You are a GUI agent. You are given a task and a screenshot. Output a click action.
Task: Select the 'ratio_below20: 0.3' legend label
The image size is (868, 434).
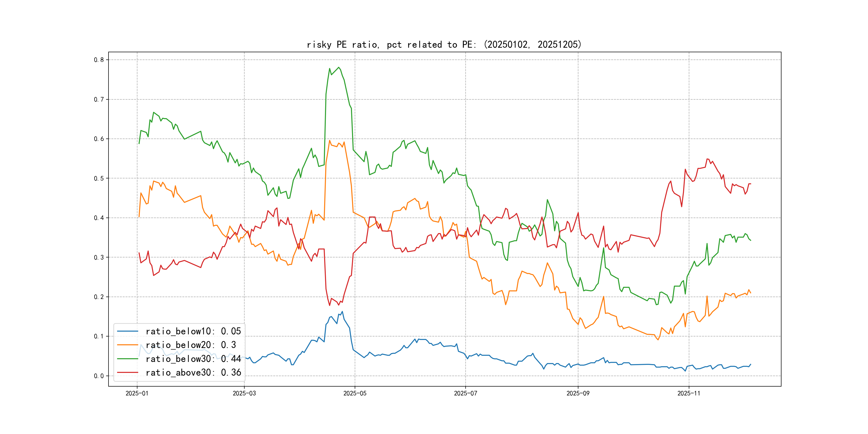point(191,345)
